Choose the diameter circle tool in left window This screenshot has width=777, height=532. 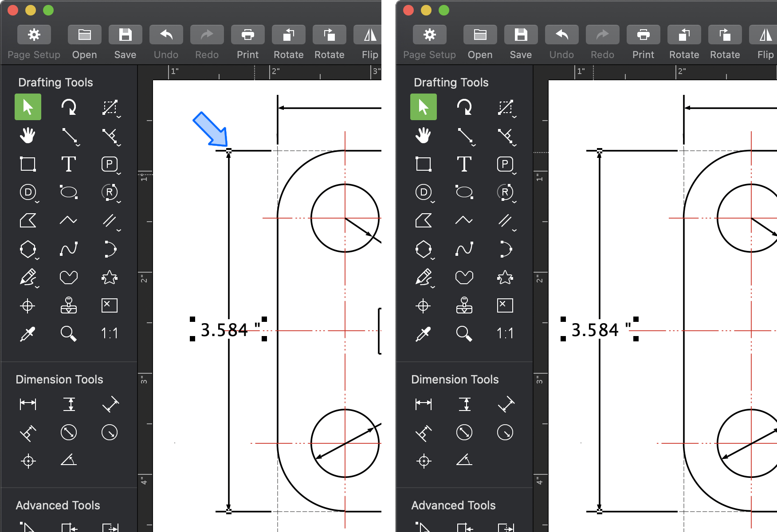point(28,192)
